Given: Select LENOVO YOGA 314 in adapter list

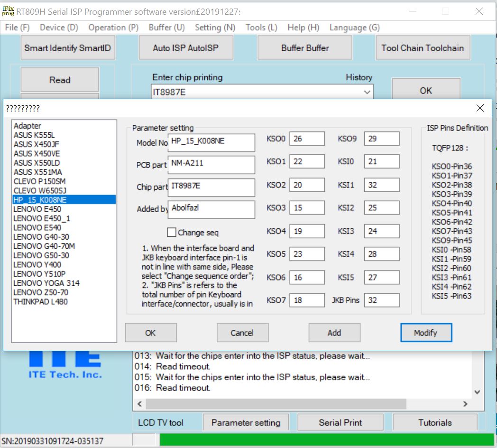Looking at the screenshot, I should (64, 283).
